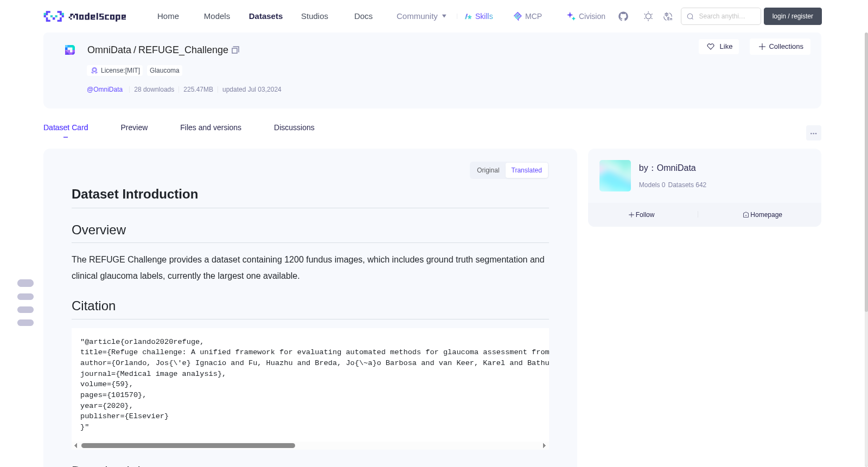Click the 'Dataset Introduction' heading
Image resolution: width=868 pixels, height=467 pixels.
point(135,194)
